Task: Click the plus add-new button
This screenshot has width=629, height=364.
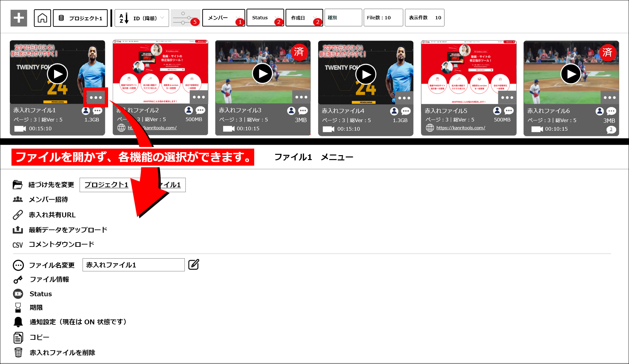Action: pos(19,18)
